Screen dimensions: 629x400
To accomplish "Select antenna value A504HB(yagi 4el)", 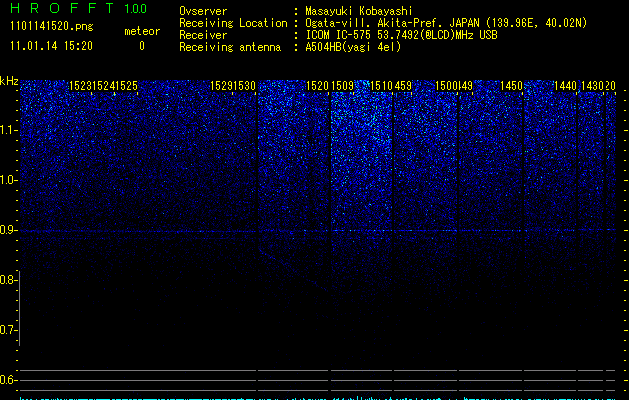I will 353,47.
